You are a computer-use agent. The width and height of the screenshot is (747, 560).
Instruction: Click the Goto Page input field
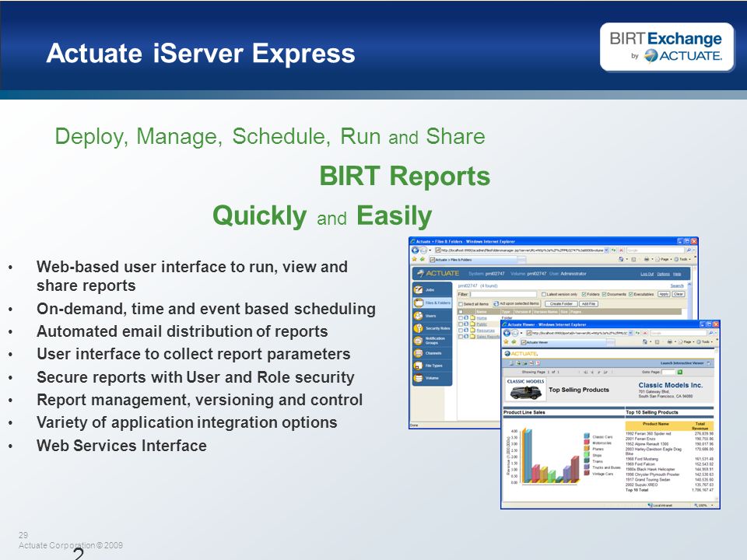coord(668,372)
